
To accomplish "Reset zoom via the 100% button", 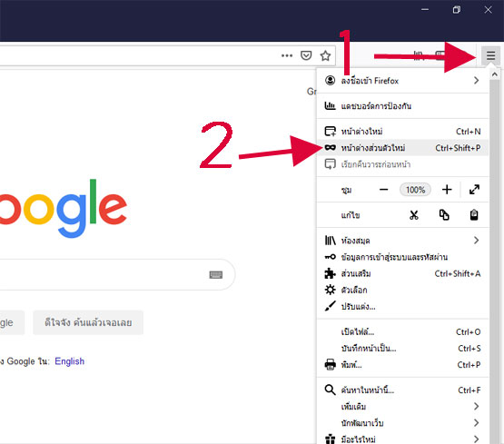I will click(x=415, y=190).
